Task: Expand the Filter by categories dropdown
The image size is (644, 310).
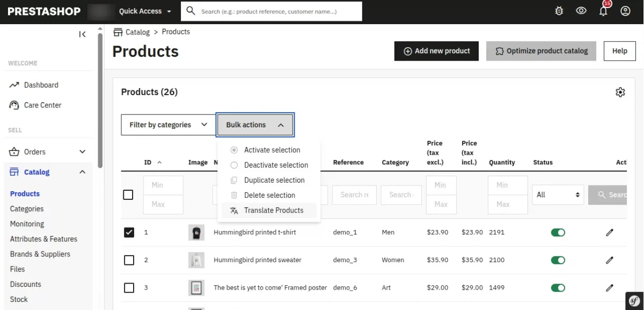Action: click(168, 125)
